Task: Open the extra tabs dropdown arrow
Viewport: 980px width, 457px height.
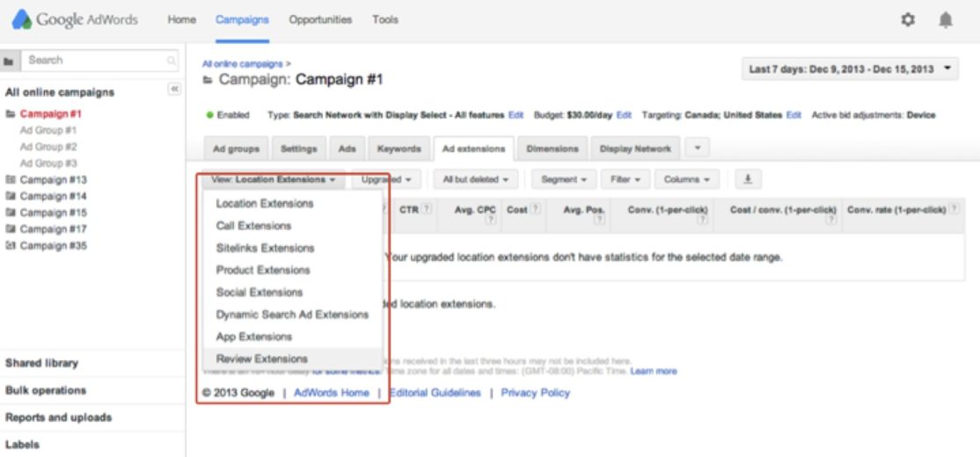Action: pyautogui.click(x=698, y=149)
